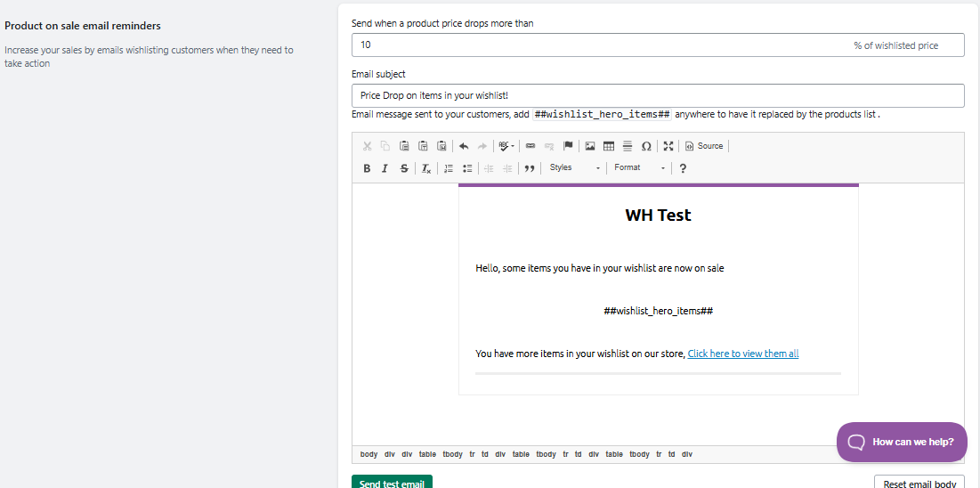Undo the last edit with the Undo arrow
This screenshot has height=488, width=980.
(464, 146)
